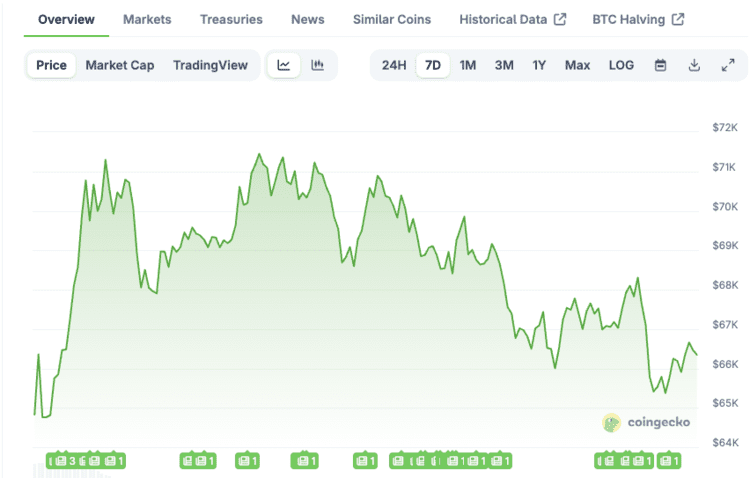Image resolution: width=750 pixels, height=478 pixels.
Task: Open the Markets tab
Action: tap(147, 19)
